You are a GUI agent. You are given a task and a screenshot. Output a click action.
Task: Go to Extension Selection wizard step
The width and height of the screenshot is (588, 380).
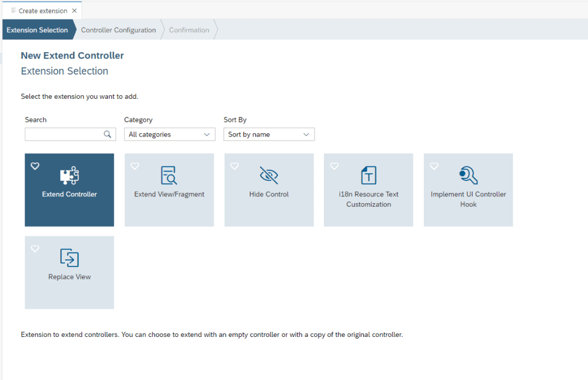point(37,30)
